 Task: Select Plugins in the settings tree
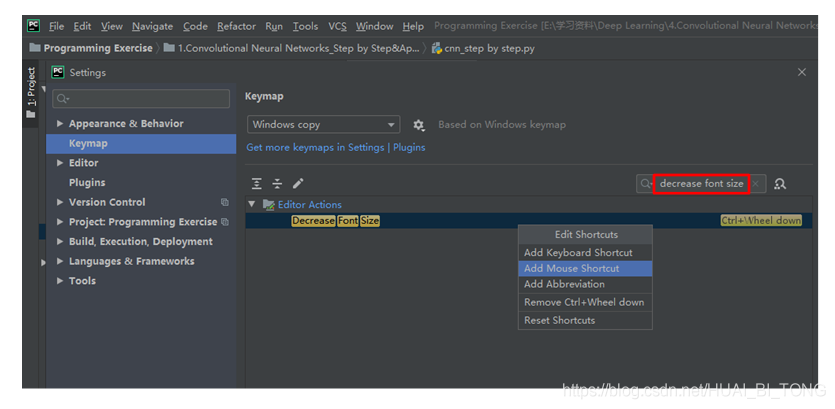(x=87, y=182)
